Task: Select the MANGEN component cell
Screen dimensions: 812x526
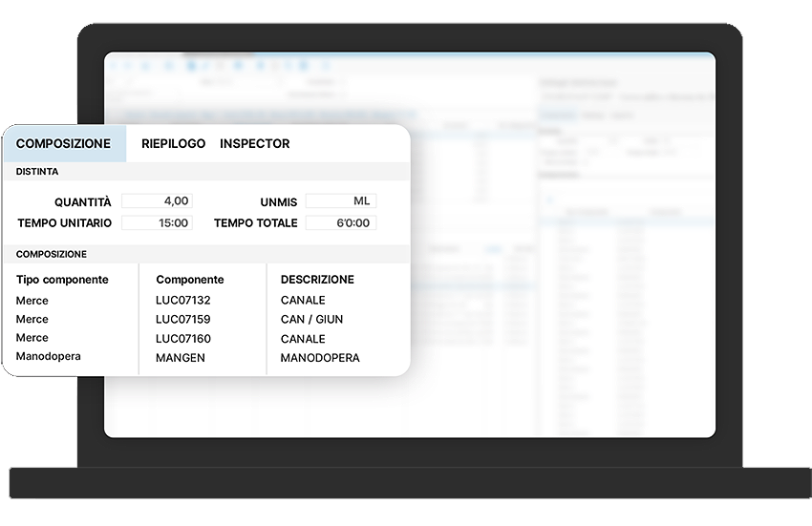Action: click(x=181, y=358)
